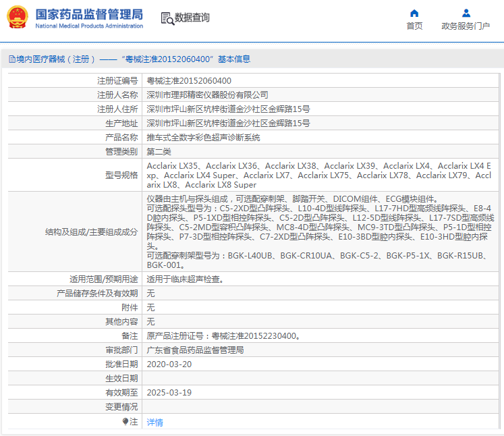Click the document icon before 境内医疗器械
This screenshot has width=504, height=436.
coord(12,59)
